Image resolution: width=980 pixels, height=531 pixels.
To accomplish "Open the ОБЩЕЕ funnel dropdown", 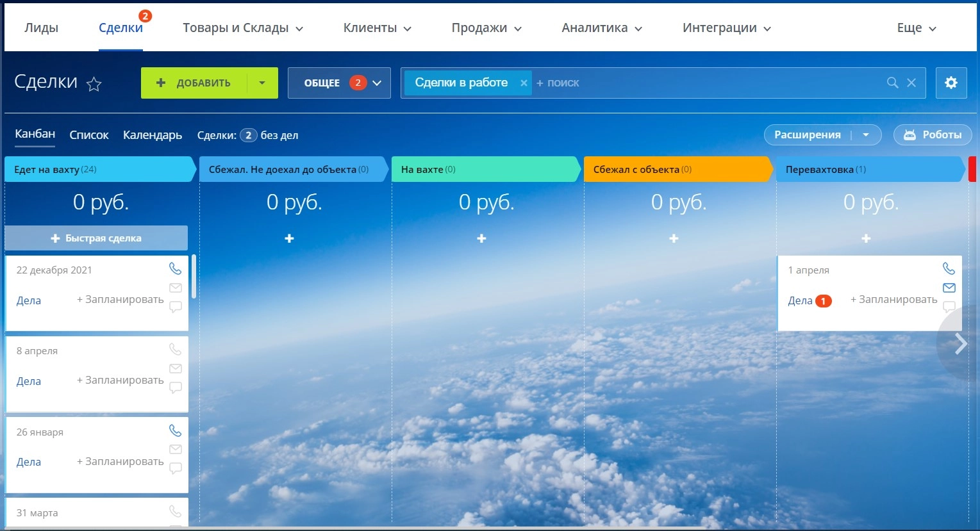I will 339,83.
